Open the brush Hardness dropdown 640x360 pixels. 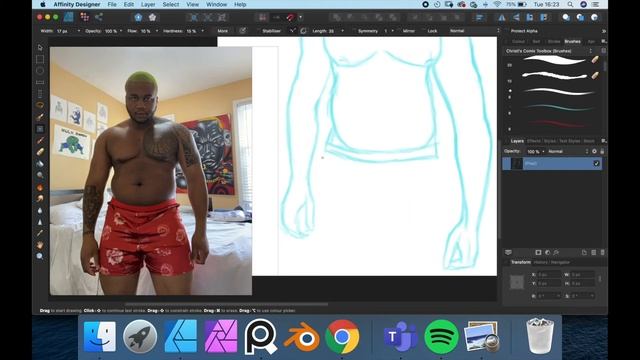[202, 31]
